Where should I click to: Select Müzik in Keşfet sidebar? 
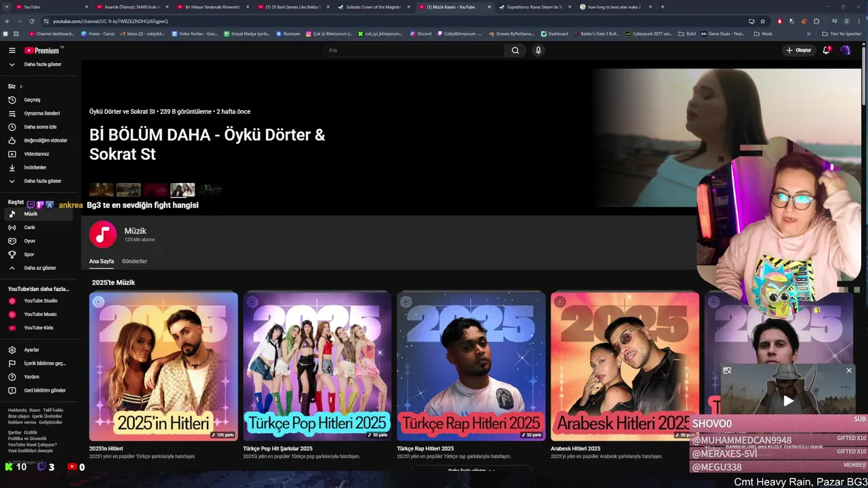[x=39, y=213]
